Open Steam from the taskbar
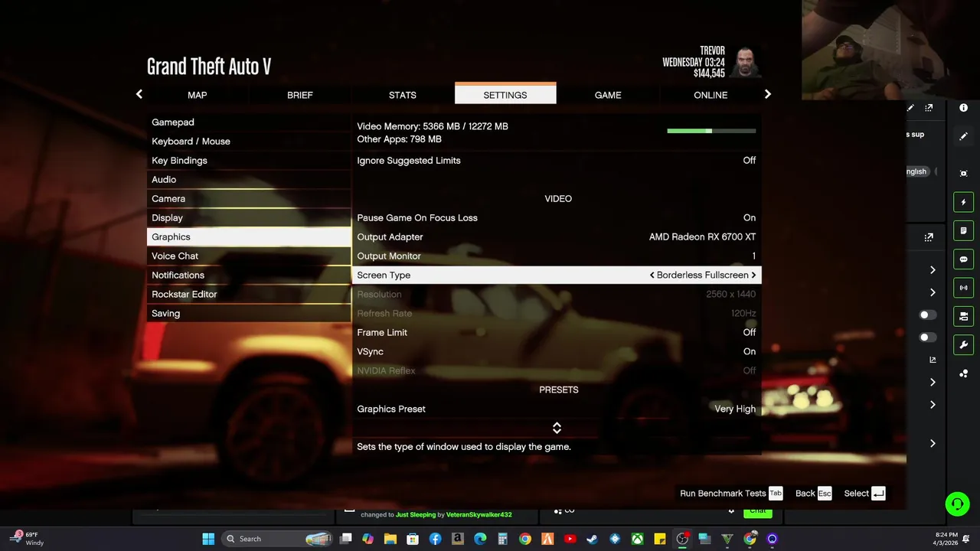The width and height of the screenshot is (980, 551). point(592,539)
